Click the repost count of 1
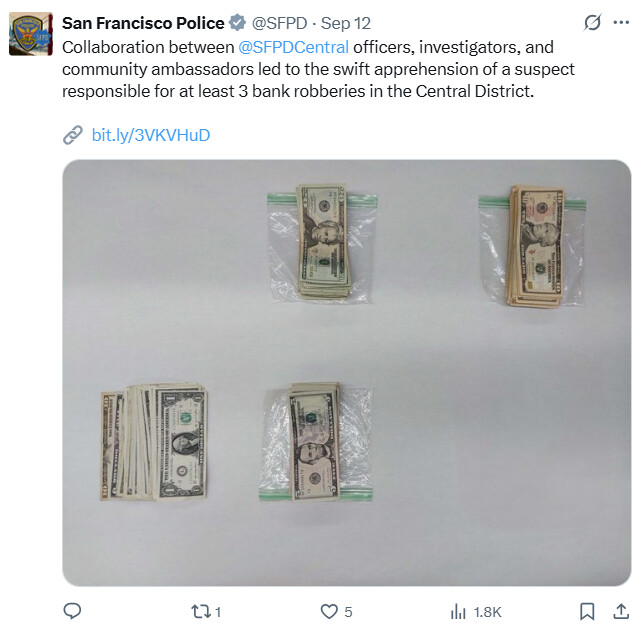642x627 pixels. [x=218, y=612]
